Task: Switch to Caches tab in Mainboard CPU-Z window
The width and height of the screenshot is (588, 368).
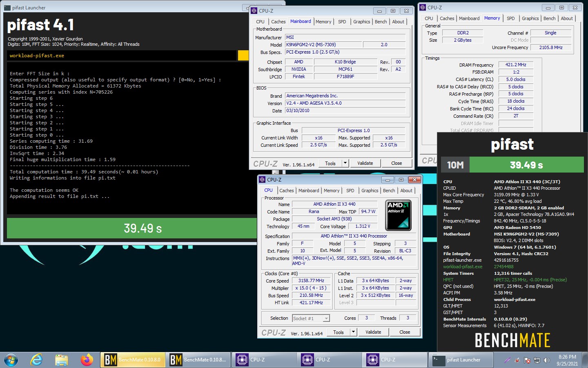Action: [x=278, y=22]
